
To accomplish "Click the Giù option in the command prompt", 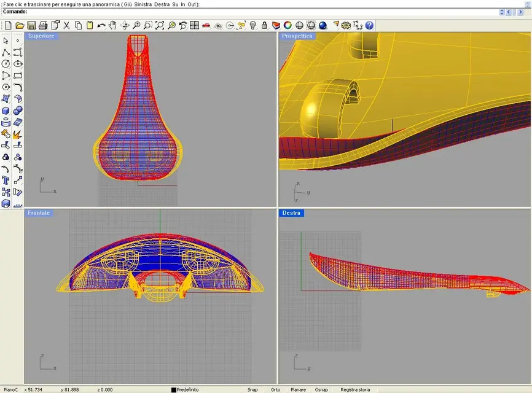I will (x=128, y=4).
